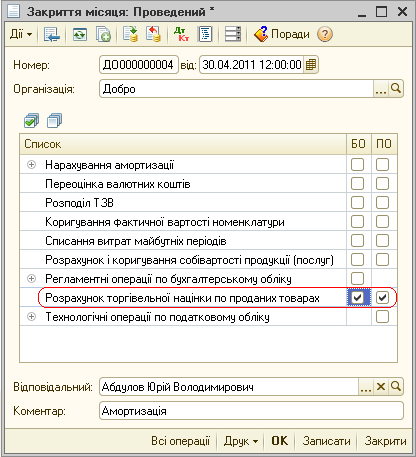Expand Технологічні операції по податковому обліку

click(x=31, y=316)
